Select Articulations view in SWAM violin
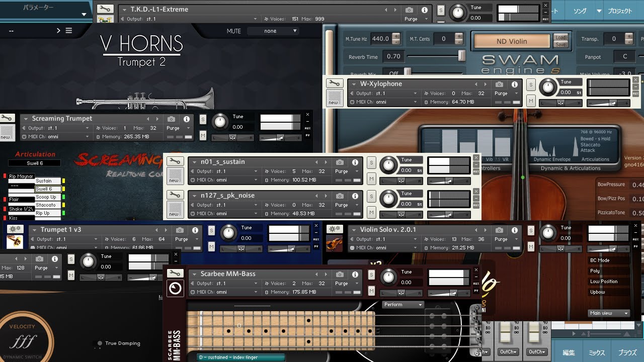 coord(595,159)
